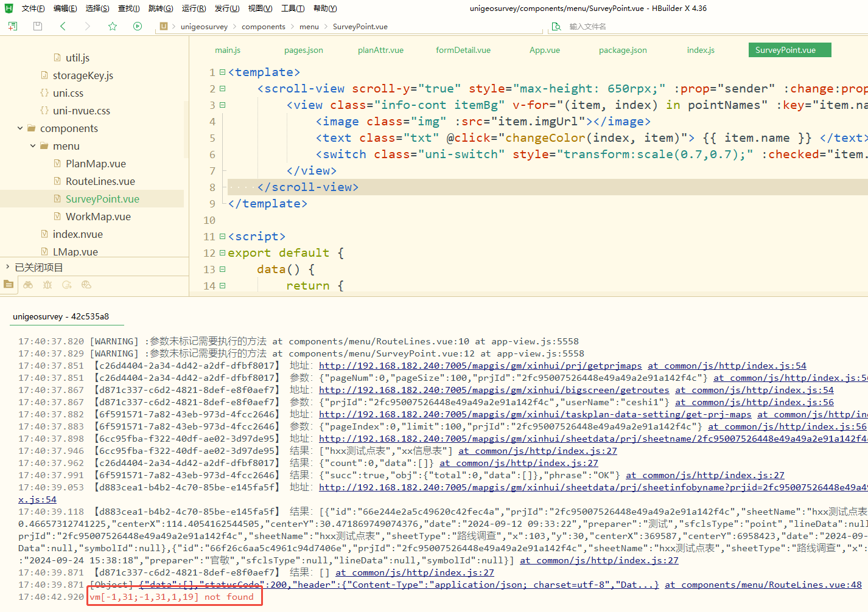Click the file icon next to index.nvue
The width and height of the screenshot is (868, 612).
point(44,234)
